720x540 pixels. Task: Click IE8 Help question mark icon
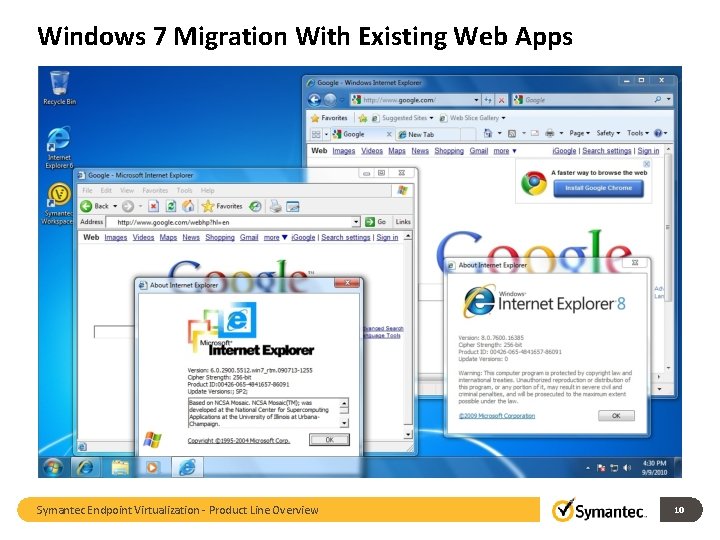[x=658, y=133]
